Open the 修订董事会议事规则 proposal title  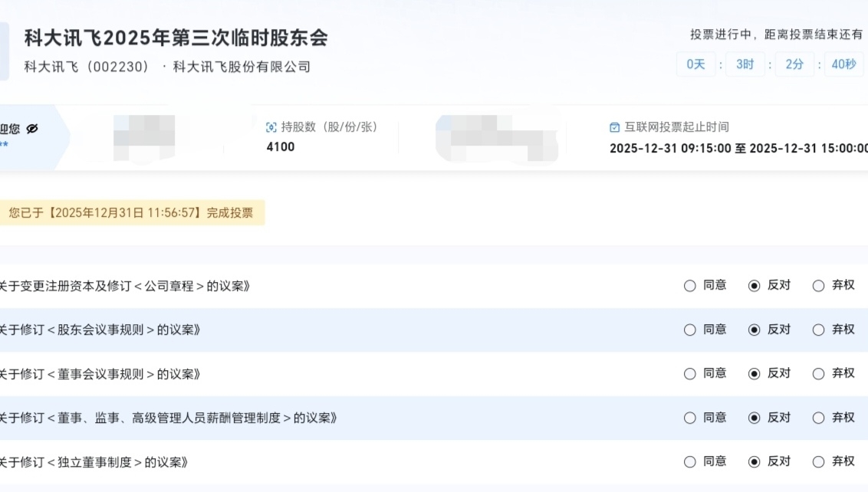100,374
